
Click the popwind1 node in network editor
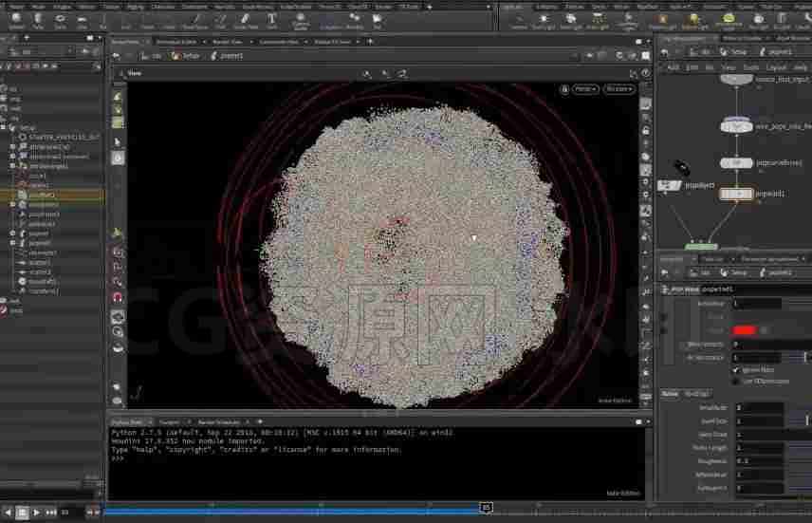tap(736, 194)
